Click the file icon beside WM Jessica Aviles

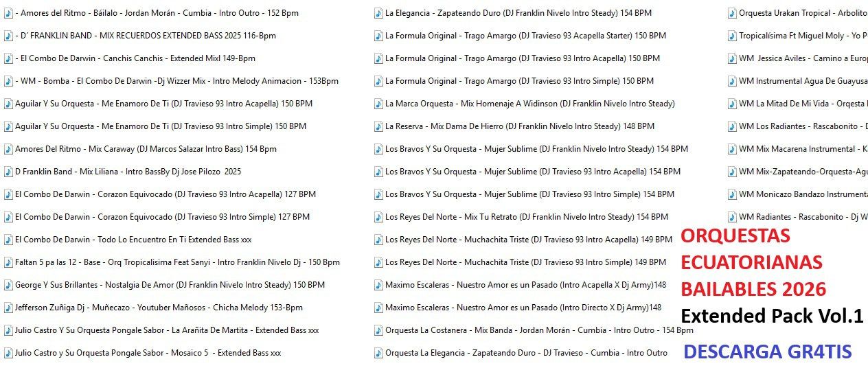[x=732, y=58]
